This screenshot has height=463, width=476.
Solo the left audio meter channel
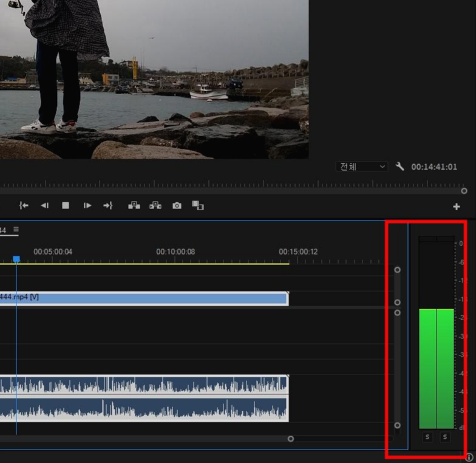427,437
